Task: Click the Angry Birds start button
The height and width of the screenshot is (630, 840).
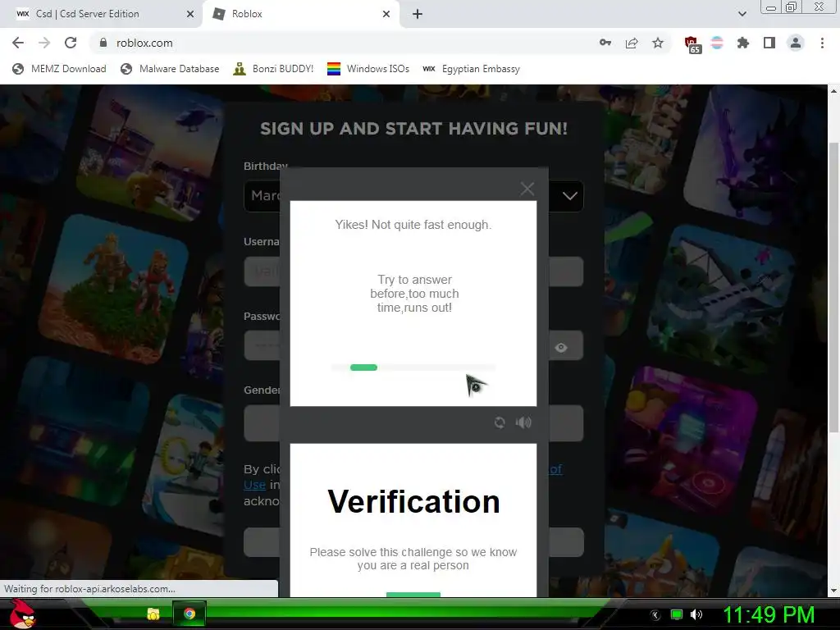Action: coord(22,614)
